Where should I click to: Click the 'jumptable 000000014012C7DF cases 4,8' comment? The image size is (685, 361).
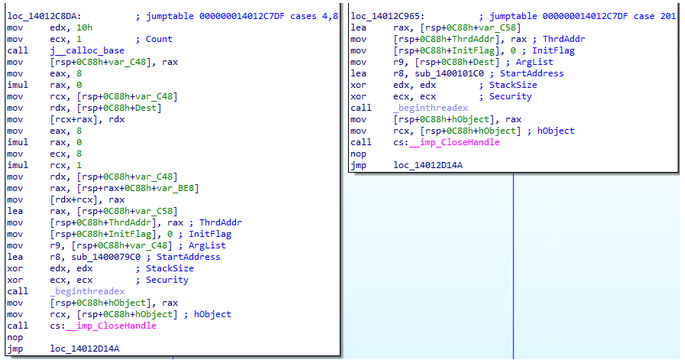point(242,16)
